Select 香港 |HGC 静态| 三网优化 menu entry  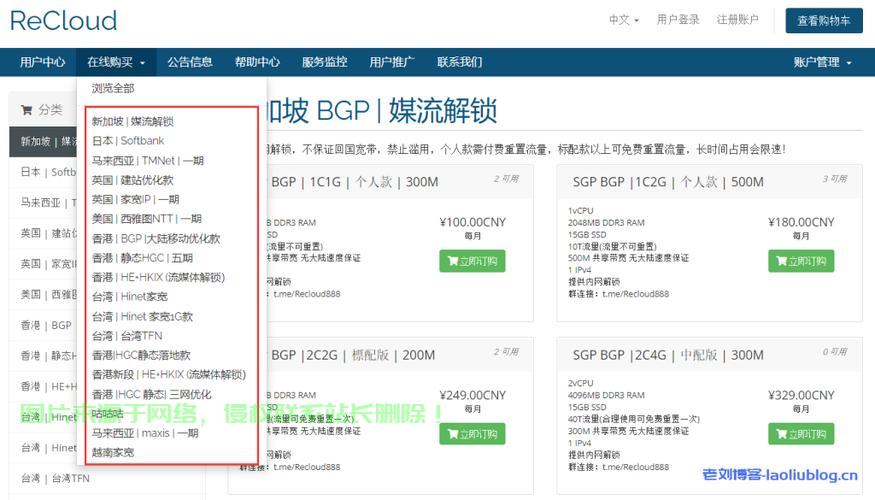[x=152, y=395]
